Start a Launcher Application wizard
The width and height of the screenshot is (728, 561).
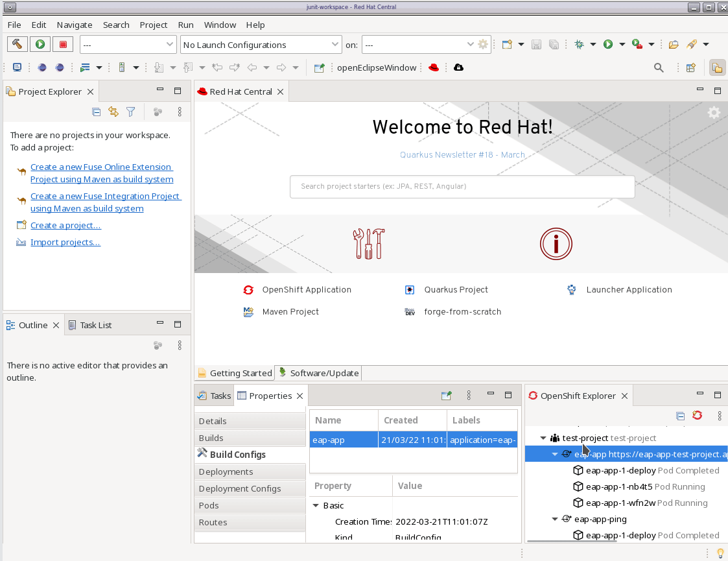pos(619,290)
